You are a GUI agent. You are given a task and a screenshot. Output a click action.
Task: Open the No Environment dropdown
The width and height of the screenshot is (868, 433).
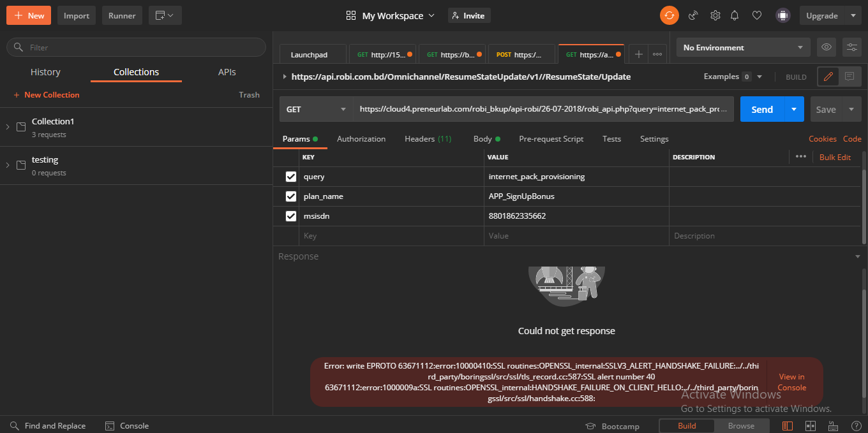tap(744, 47)
